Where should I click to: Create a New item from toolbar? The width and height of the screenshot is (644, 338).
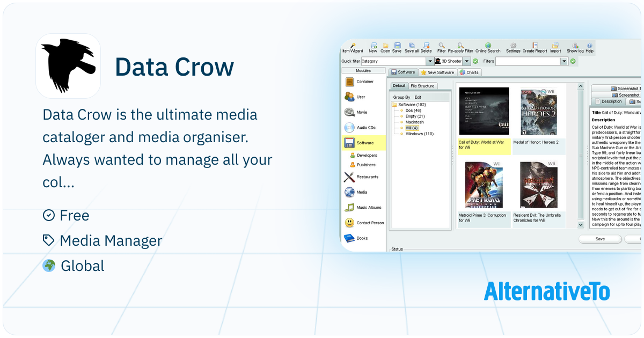(x=373, y=48)
